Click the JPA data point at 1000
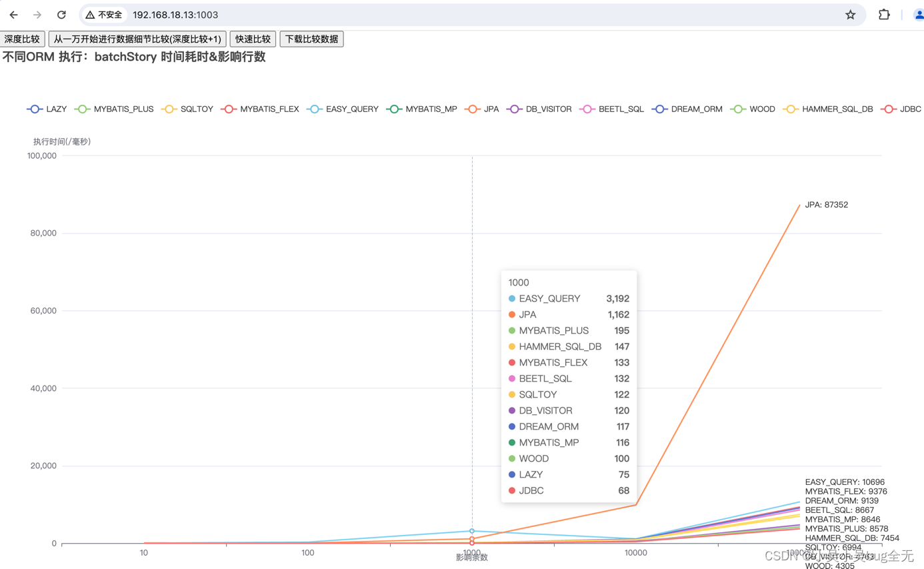 point(472,538)
